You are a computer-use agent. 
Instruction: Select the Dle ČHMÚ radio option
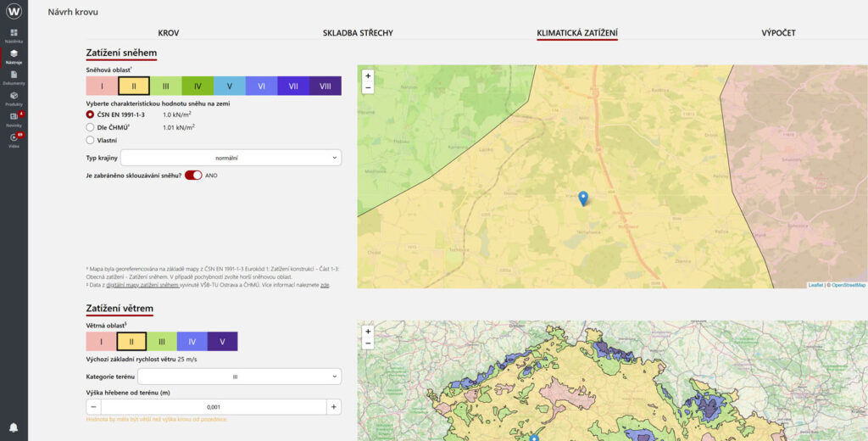coord(91,127)
